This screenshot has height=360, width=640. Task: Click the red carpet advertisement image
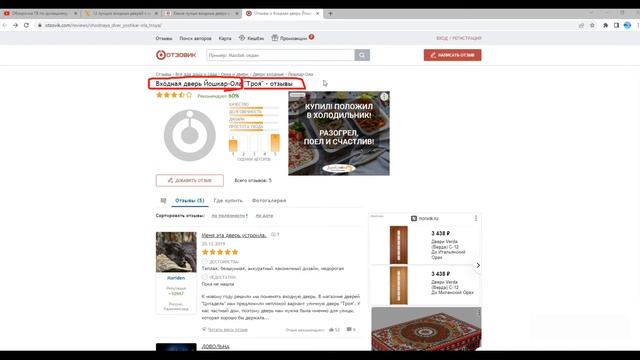(x=426, y=329)
